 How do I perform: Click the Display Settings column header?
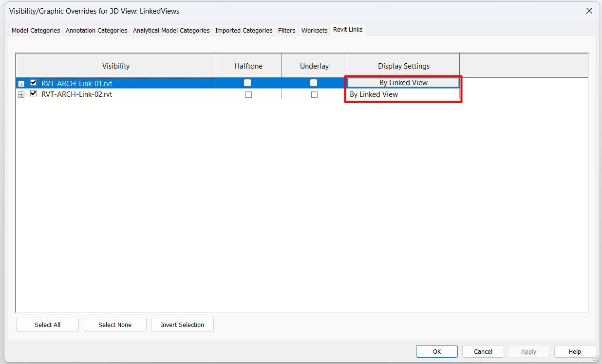404,66
